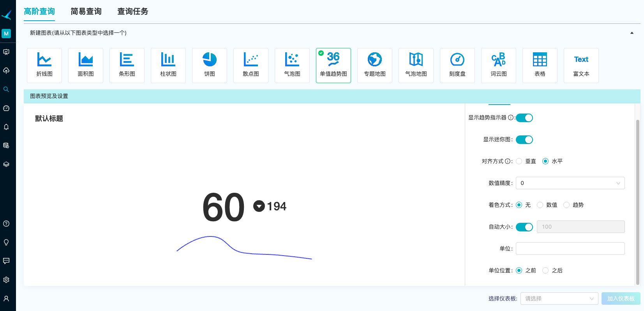This screenshot has width=644, height=311.
Task: Switch to 简易查询 tab
Action: [86, 11]
